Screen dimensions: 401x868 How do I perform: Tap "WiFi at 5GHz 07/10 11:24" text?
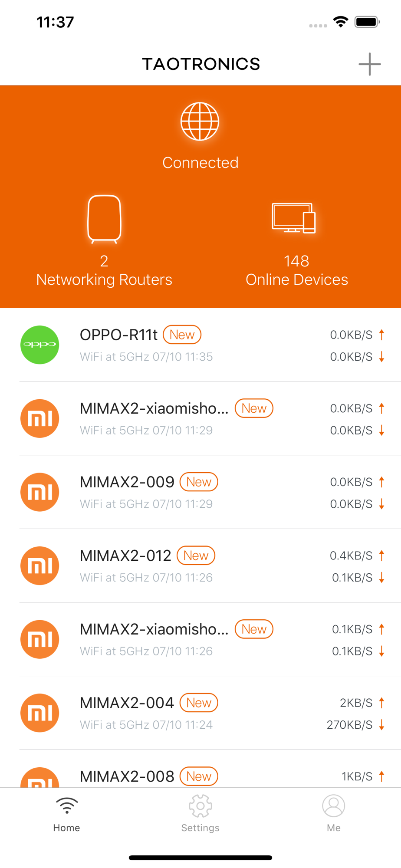(x=146, y=725)
